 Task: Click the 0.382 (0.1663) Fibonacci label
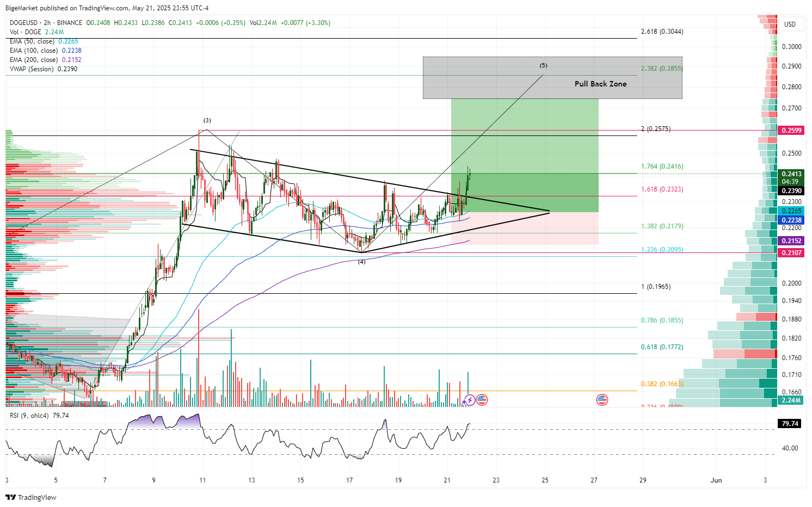tap(662, 384)
